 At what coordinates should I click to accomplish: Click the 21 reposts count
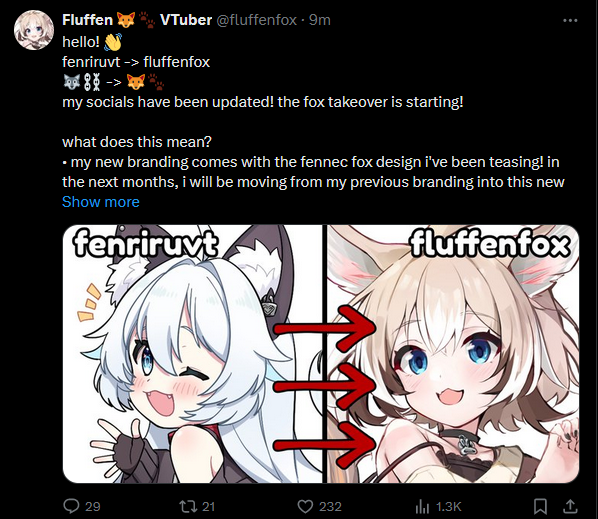(x=208, y=507)
